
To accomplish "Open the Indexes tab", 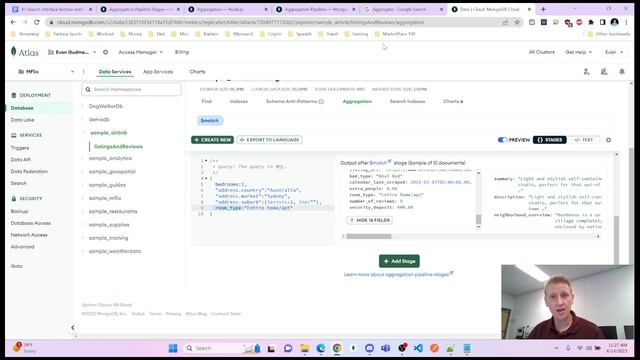I will pos(238,101).
